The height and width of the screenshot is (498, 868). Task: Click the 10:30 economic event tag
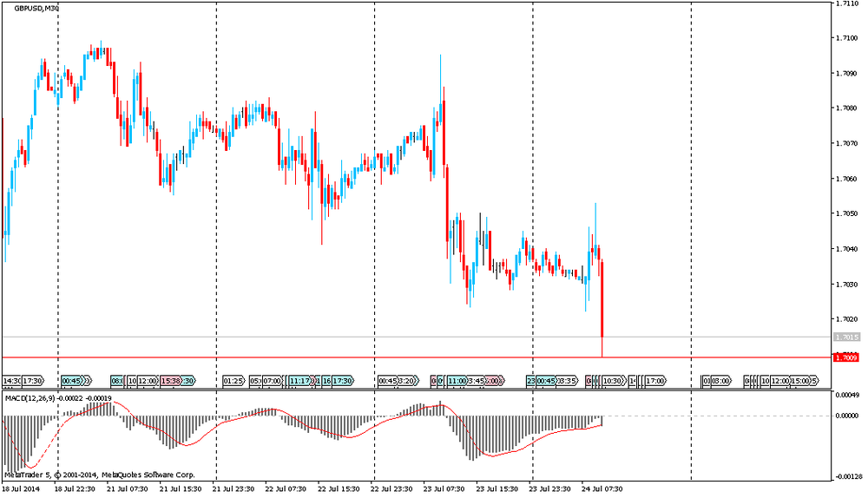(613, 380)
